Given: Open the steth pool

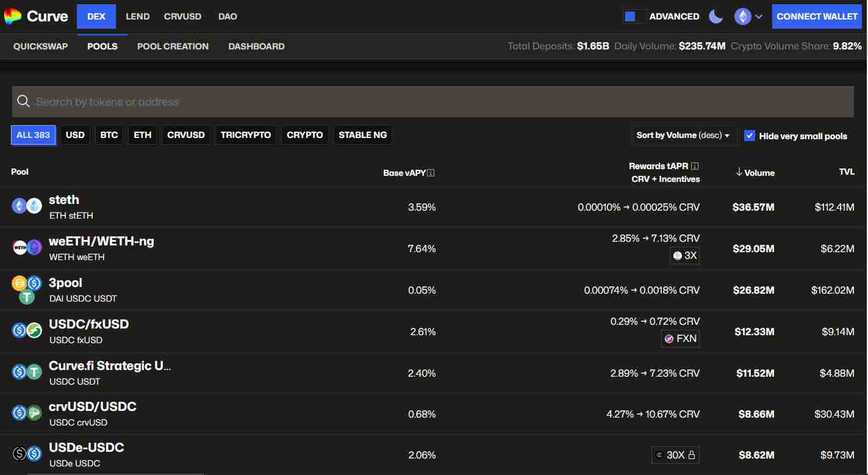Looking at the screenshot, I should pos(64,200).
